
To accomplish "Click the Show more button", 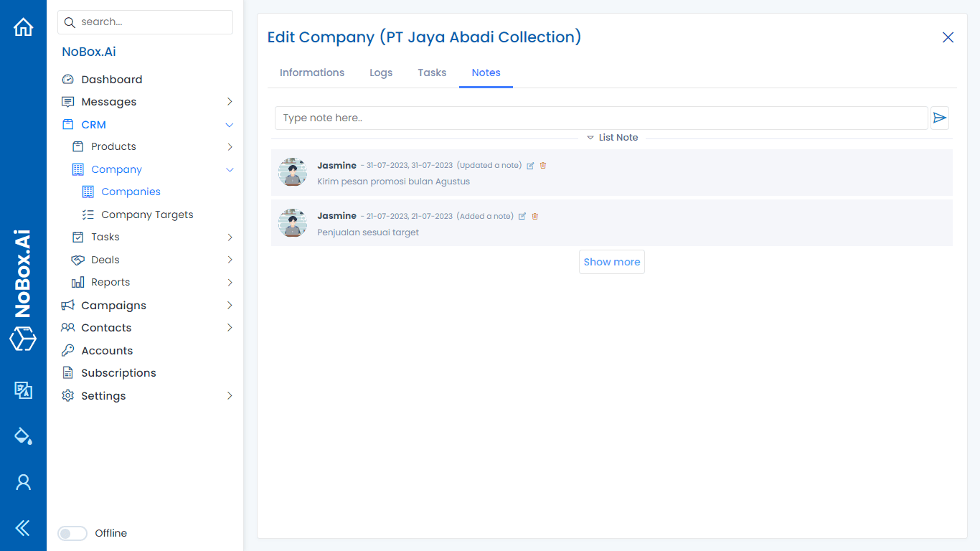I will coord(611,262).
